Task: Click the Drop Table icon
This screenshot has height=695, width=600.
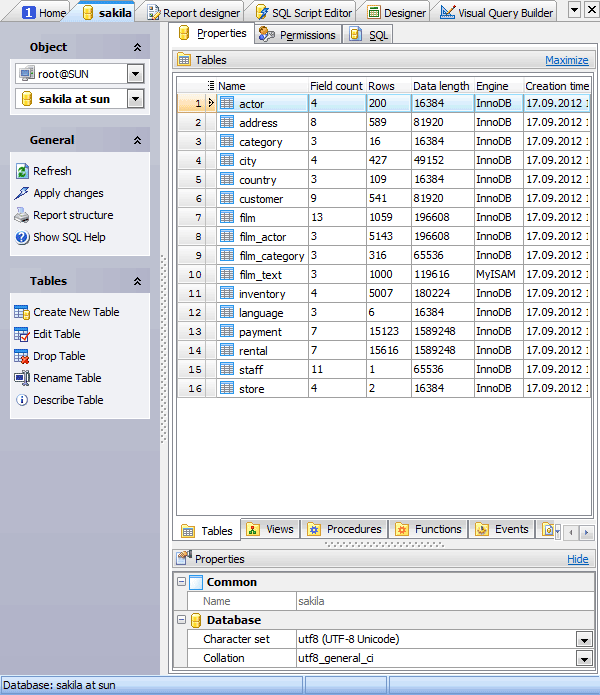Action: pos(22,356)
